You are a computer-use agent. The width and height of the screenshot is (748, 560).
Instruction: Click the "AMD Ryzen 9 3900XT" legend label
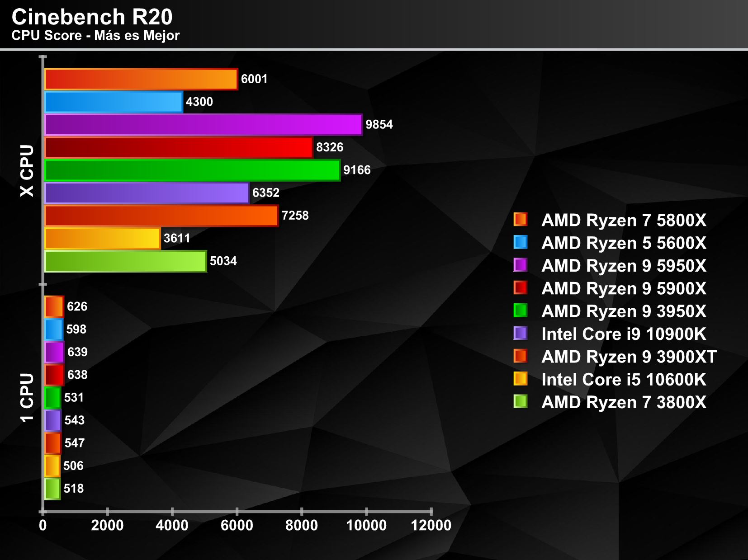click(x=629, y=357)
